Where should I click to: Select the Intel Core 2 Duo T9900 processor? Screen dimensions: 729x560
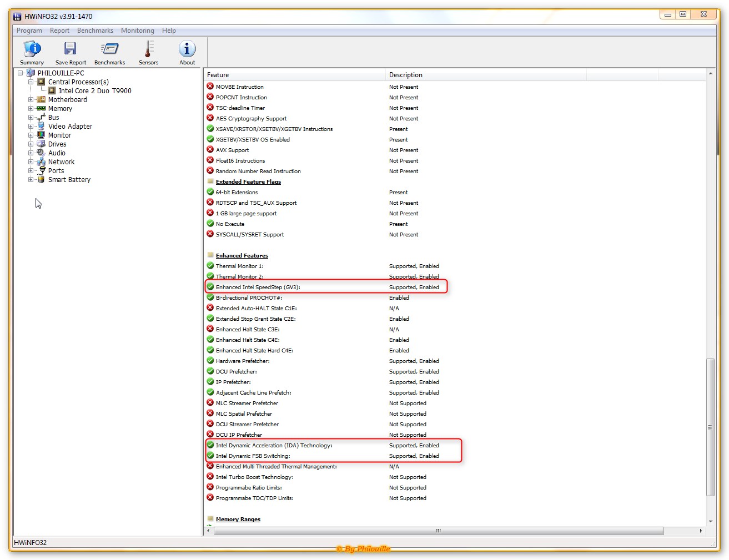(x=95, y=91)
